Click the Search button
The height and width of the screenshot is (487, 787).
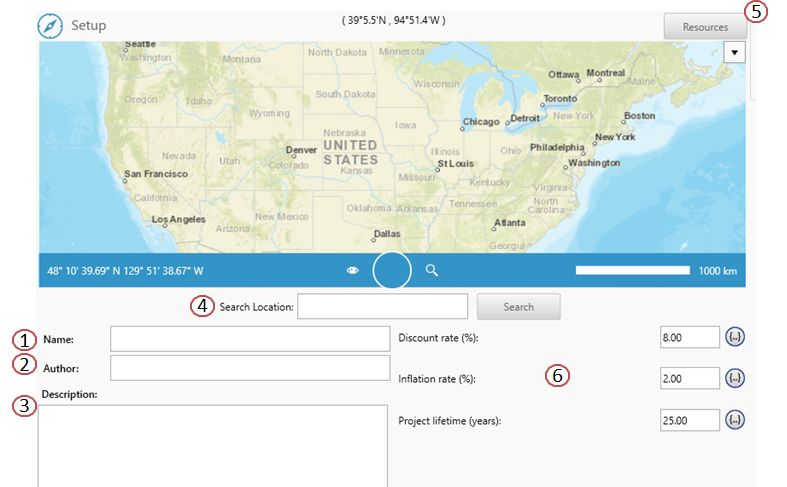(518, 306)
